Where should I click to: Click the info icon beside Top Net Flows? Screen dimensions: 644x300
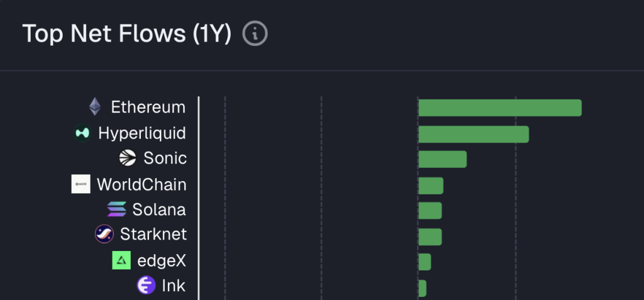[x=255, y=34]
